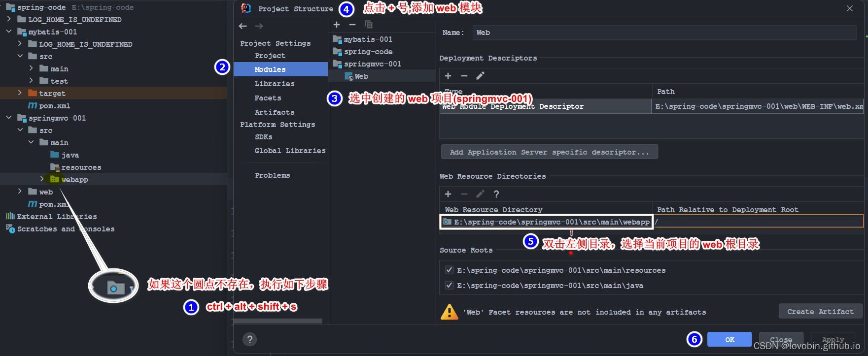Select Modules in Project Settings
Image resolution: width=868 pixels, height=356 pixels.
[x=280, y=69]
